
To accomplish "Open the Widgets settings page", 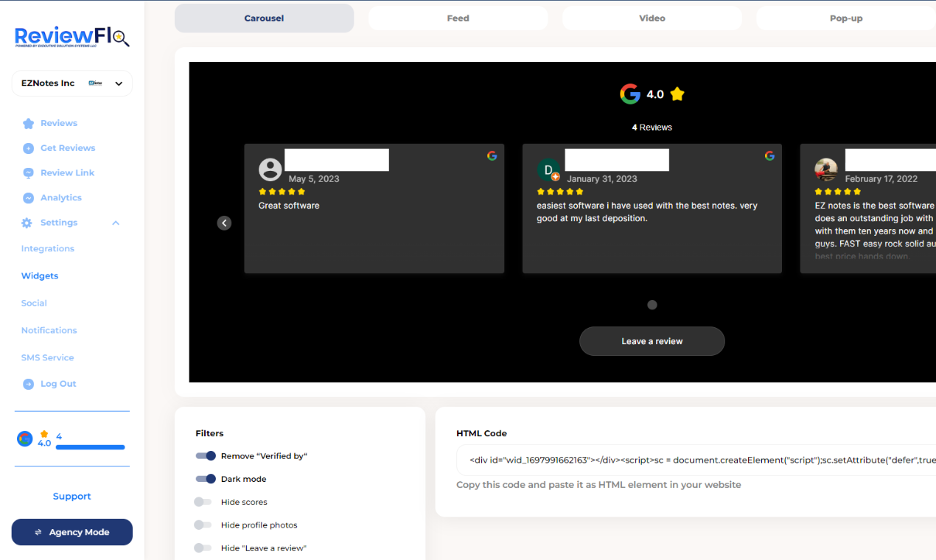I will tap(40, 276).
